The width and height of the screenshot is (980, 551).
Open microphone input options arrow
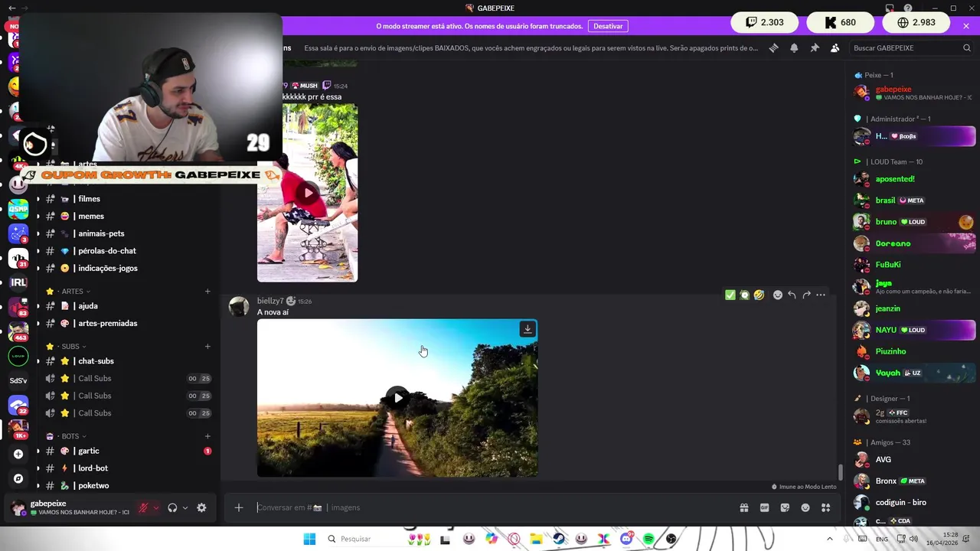pyautogui.click(x=156, y=508)
